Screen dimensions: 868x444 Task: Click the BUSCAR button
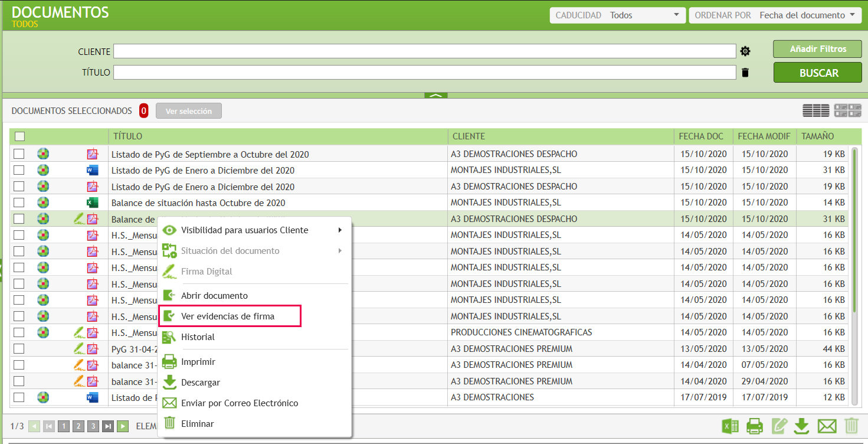818,73
